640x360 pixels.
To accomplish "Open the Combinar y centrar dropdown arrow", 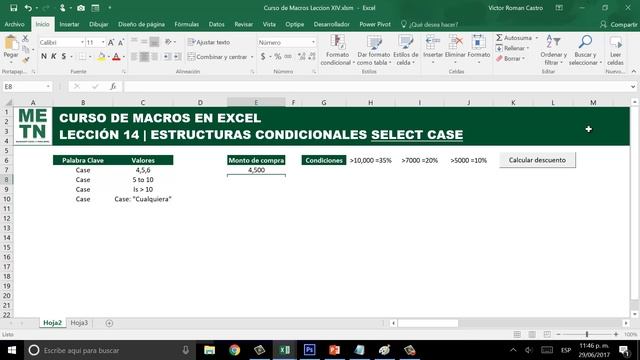I will click(252, 57).
